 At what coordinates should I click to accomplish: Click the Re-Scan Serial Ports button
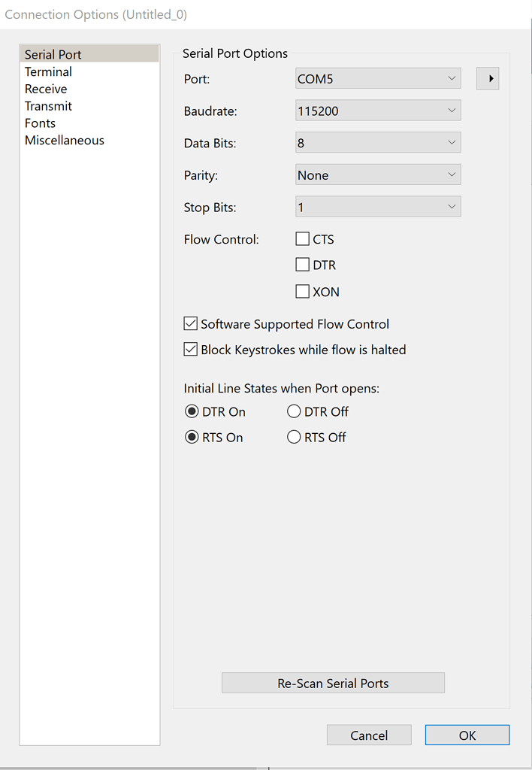point(333,683)
